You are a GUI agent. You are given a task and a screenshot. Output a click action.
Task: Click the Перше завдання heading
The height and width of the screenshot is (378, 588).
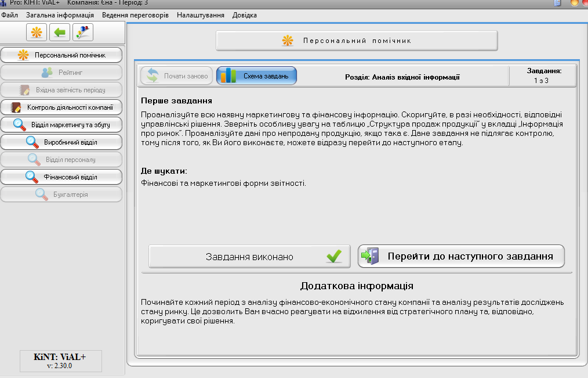(177, 100)
